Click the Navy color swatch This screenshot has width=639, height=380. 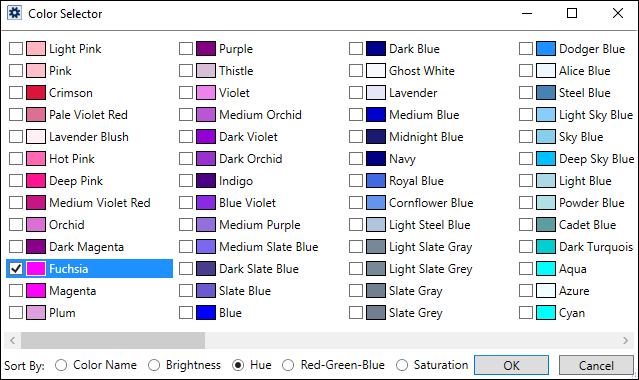pos(376,159)
